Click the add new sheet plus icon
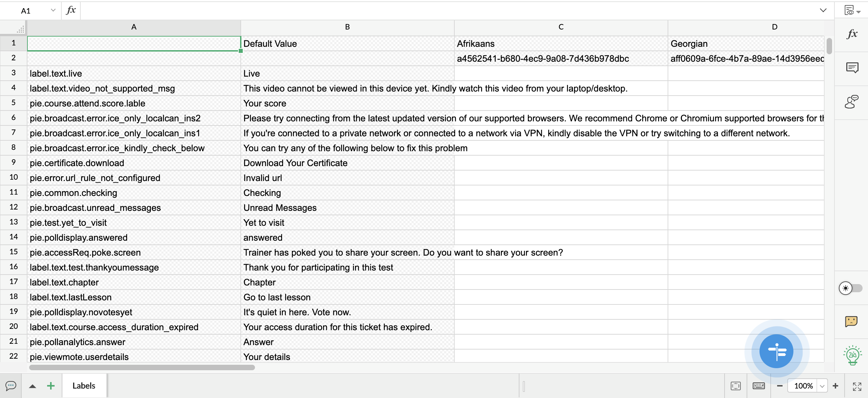The width and height of the screenshot is (868, 398). pos(51,386)
